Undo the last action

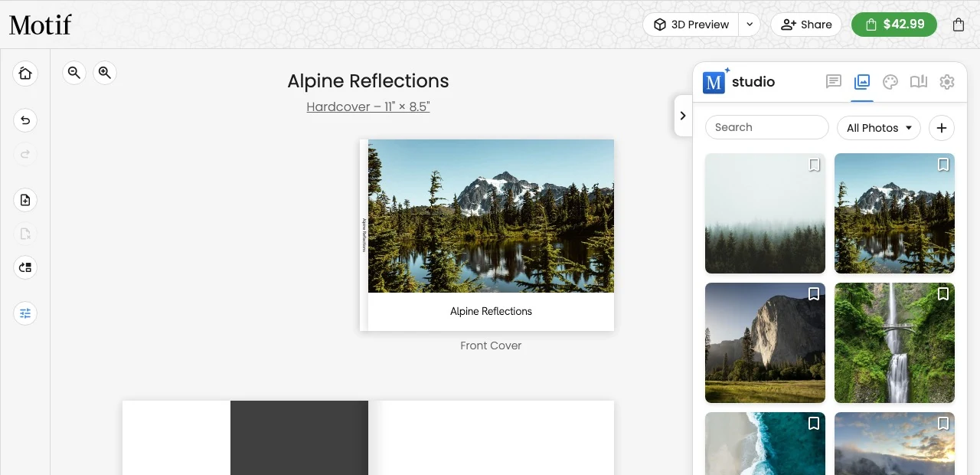pos(25,120)
